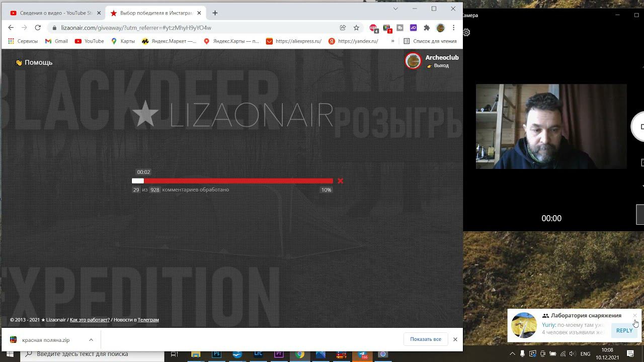Close the Instagram winner picker tab
The height and width of the screenshot is (362, 644).
[199, 13]
